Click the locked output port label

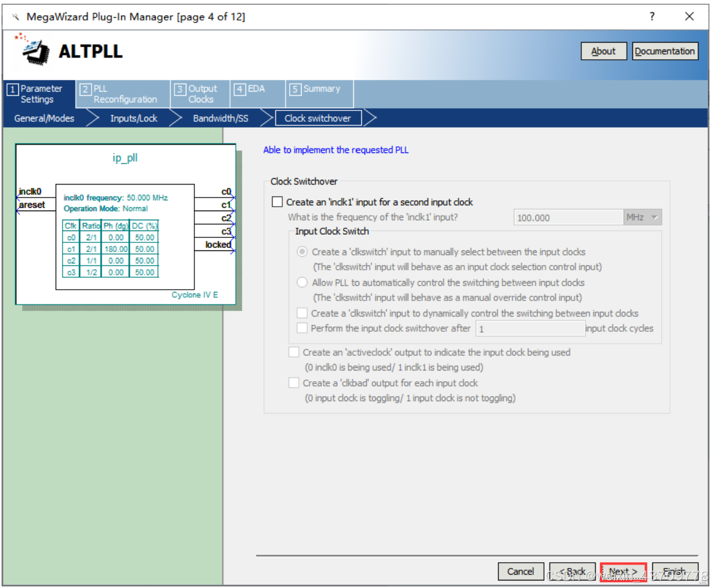218,244
